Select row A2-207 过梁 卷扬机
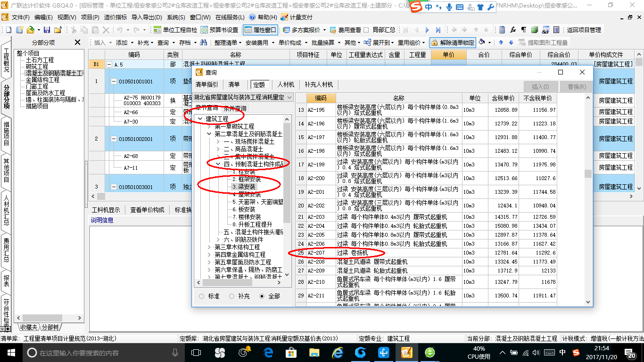 (x=427, y=253)
